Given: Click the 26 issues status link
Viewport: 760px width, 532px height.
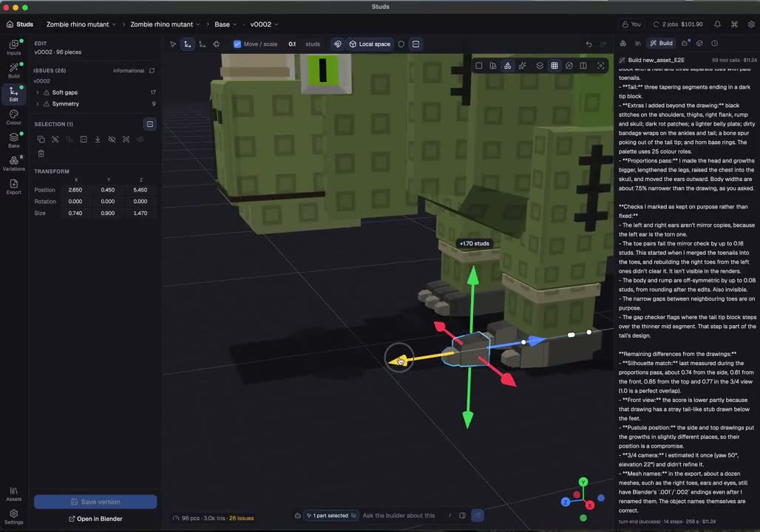Looking at the screenshot, I should click(x=241, y=519).
